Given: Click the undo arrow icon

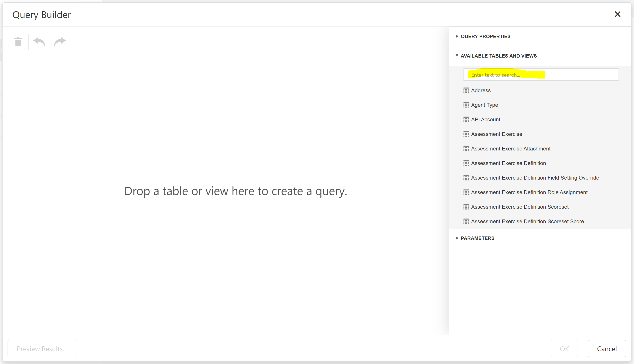Looking at the screenshot, I should point(39,41).
